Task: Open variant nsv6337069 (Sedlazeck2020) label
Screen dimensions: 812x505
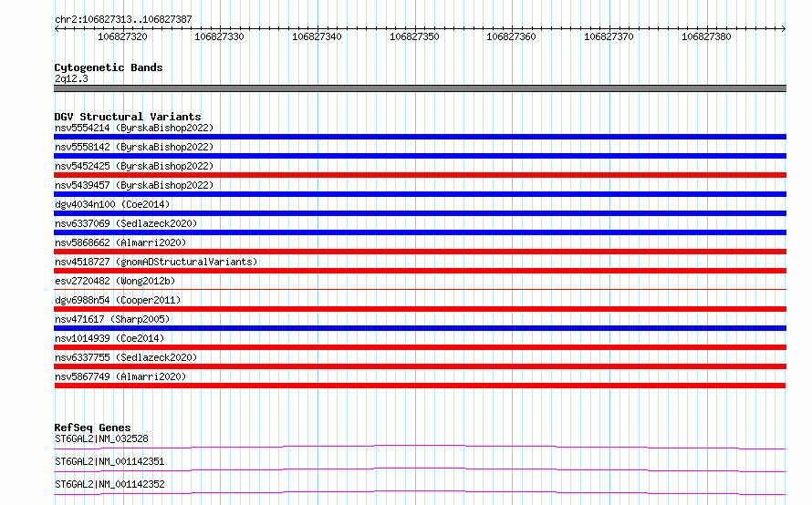Action: 126,223
